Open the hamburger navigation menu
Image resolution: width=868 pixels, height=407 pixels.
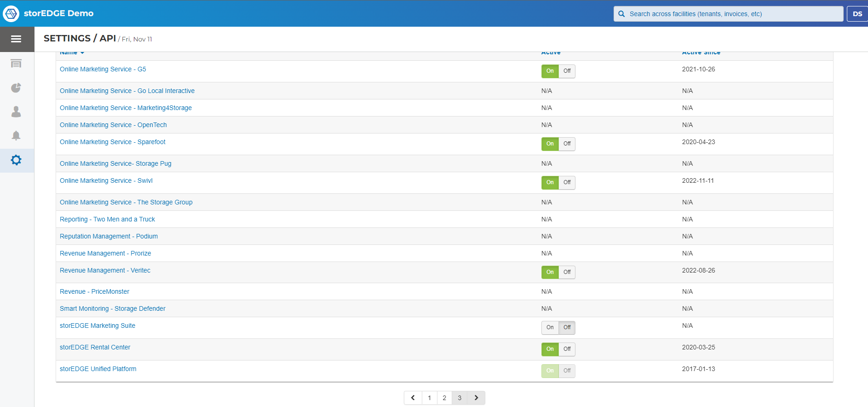coord(16,39)
